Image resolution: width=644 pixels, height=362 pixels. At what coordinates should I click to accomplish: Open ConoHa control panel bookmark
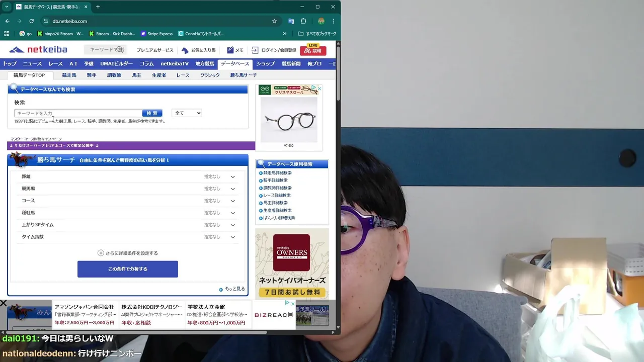coord(201,34)
